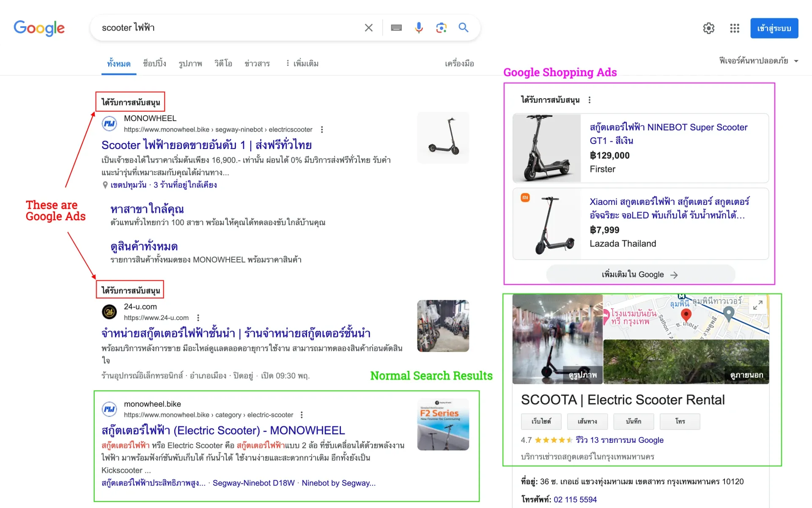812x508 pixels.
Task: Click the map preview near ลุมพินี
Action: (x=686, y=316)
